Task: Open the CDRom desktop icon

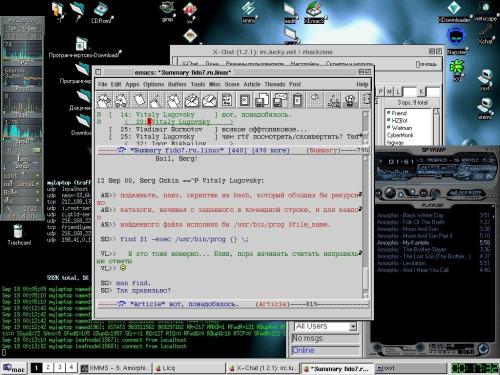Action: pos(101,13)
